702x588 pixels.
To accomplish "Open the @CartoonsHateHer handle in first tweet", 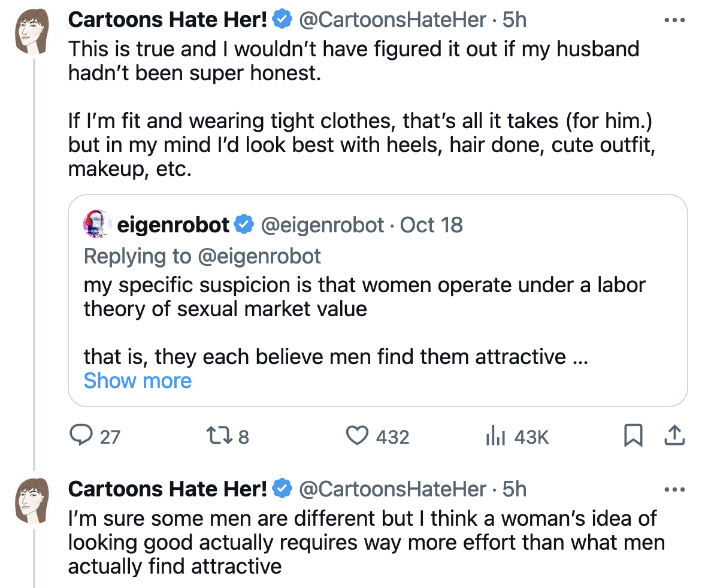I will tap(392, 20).
